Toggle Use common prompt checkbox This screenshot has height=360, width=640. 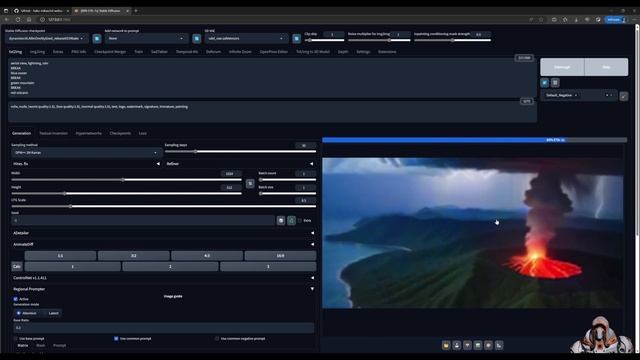click(x=116, y=339)
